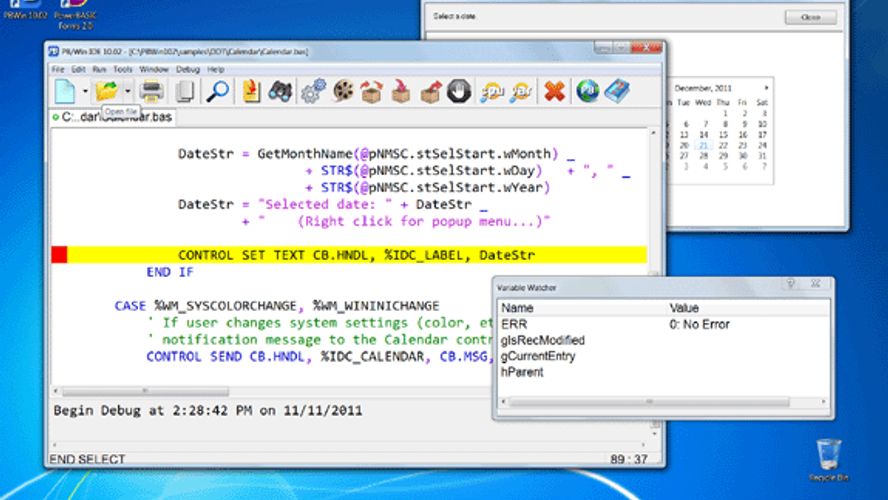Image resolution: width=888 pixels, height=500 pixels.
Task: Click the binoculars search icon
Action: click(x=280, y=92)
